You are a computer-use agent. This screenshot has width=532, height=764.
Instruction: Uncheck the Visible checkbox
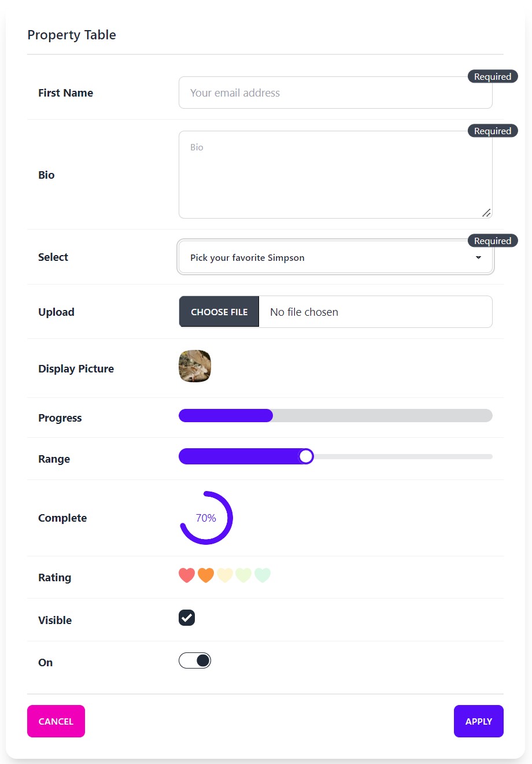tap(187, 618)
